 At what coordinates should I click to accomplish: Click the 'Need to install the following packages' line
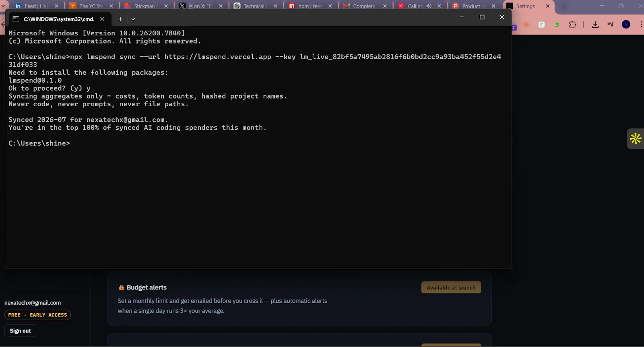(x=88, y=72)
